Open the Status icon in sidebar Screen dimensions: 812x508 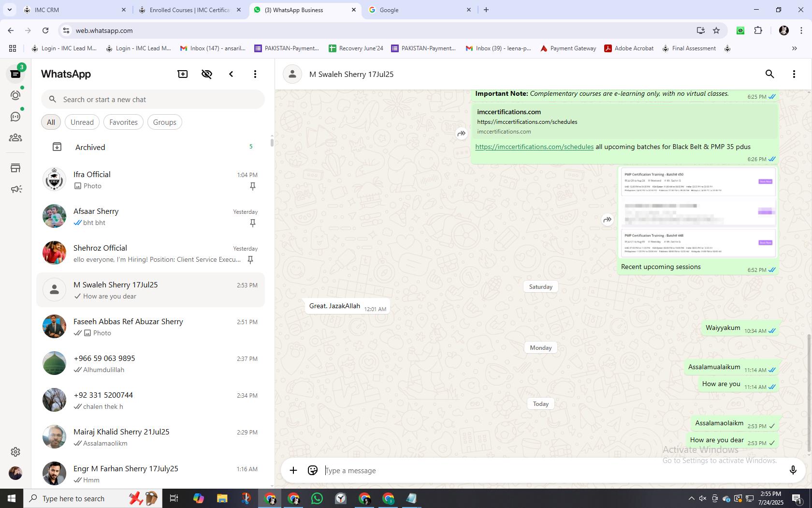pos(15,95)
